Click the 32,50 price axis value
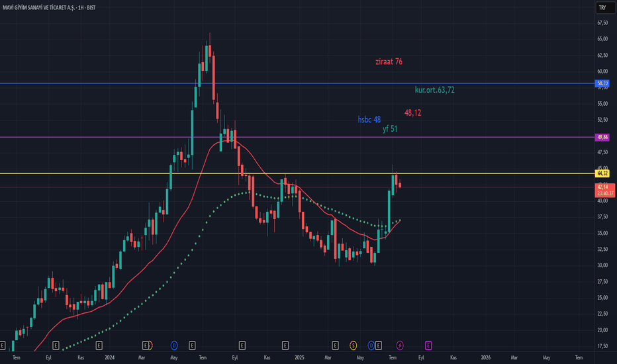The height and width of the screenshot is (364, 617). coord(602,249)
